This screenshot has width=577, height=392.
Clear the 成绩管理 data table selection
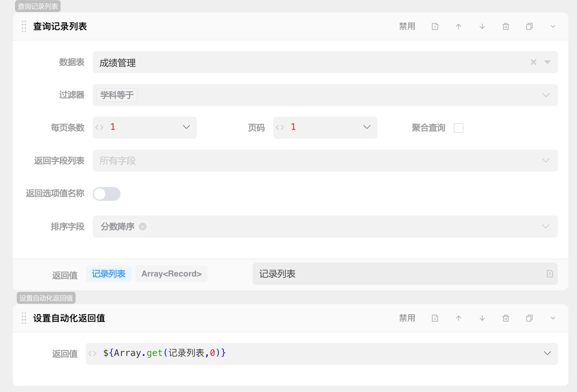pos(533,62)
